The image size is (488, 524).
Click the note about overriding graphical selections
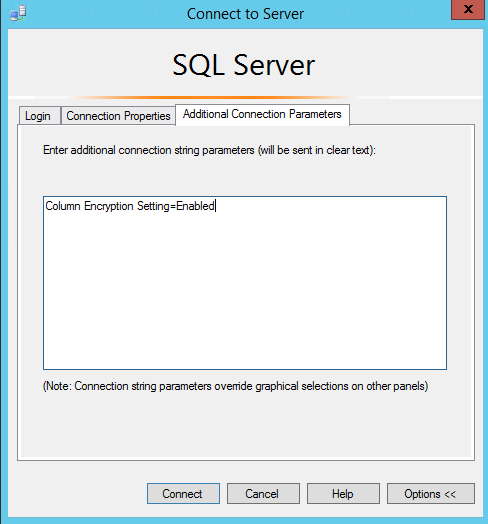235,386
